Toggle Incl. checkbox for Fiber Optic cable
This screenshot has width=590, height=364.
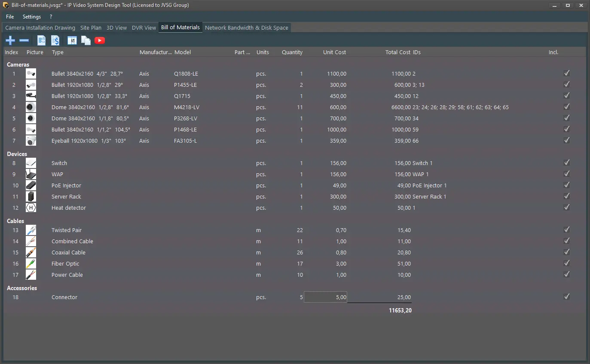(566, 263)
